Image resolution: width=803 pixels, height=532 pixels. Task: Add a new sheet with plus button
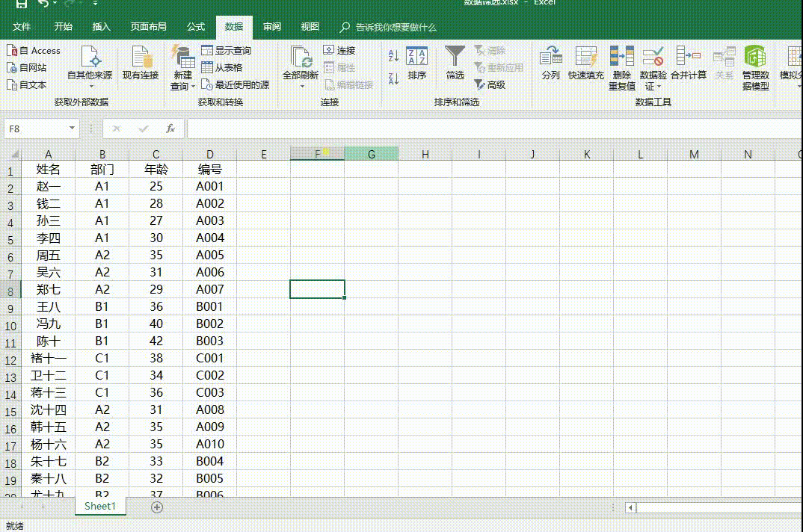coord(157,507)
